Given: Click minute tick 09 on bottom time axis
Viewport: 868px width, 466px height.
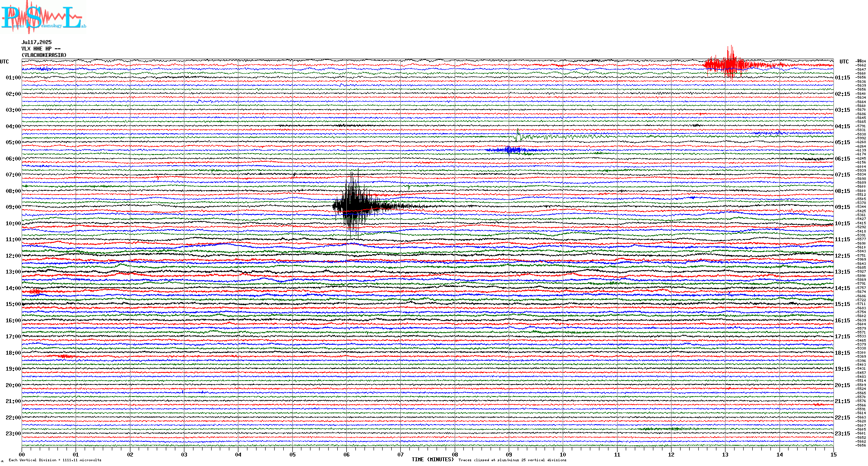Looking at the screenshot, I should coord(509,454).
